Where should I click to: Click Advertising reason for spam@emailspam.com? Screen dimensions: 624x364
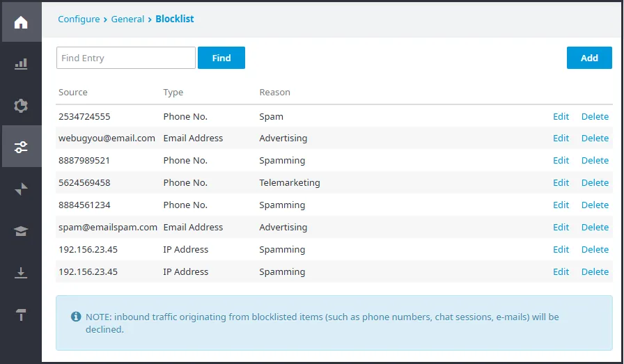coord(283,227)
